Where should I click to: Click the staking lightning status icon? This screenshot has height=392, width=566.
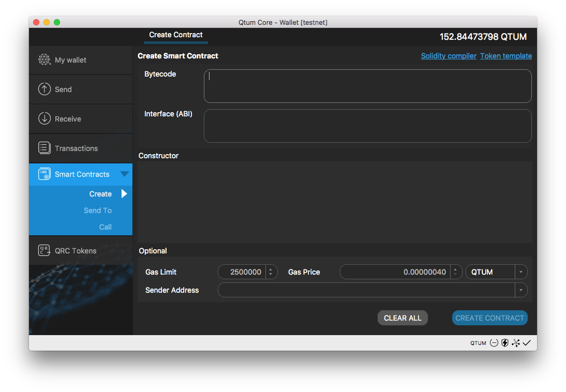coord(505,343)
